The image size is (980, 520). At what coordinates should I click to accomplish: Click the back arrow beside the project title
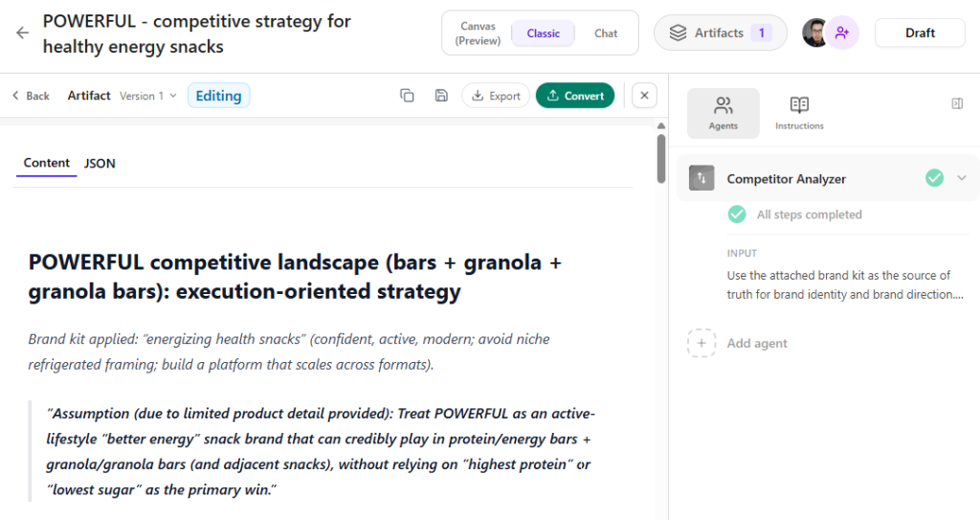click(x=22, y=33)
